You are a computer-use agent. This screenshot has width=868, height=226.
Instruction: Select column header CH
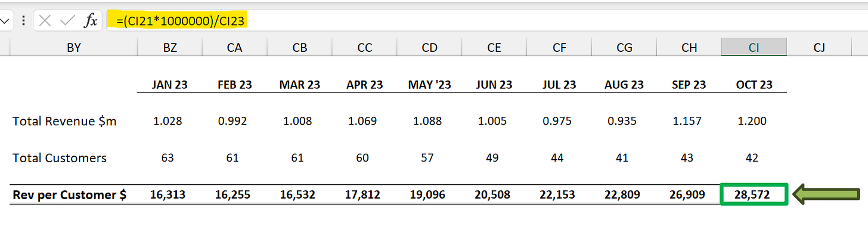[x=689, y=48]
